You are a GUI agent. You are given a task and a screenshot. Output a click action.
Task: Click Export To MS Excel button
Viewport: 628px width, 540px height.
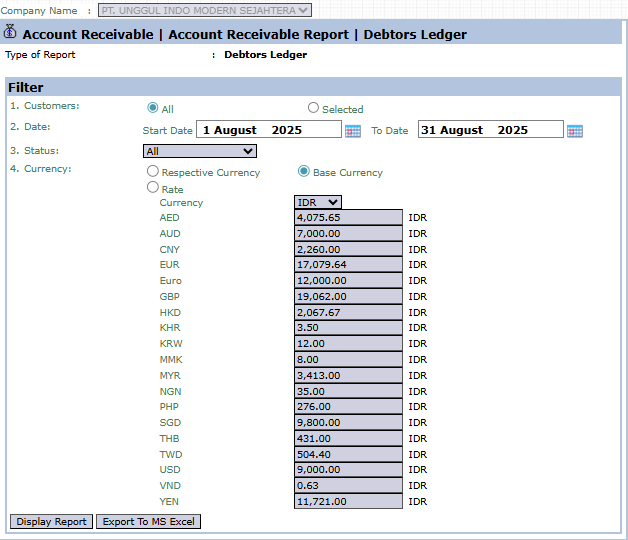148,521
